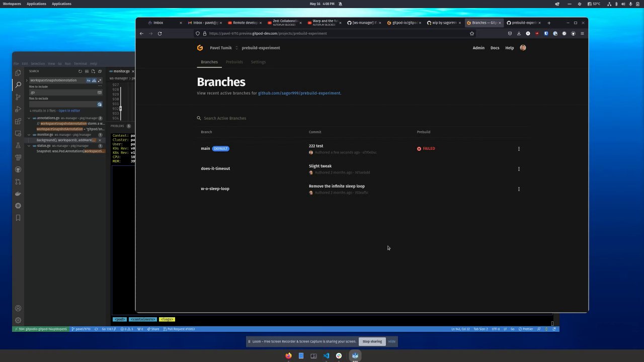Hide the Loom sharing notification
The height and width of the screenshot is (362, 644).
(x=391, y=341)
